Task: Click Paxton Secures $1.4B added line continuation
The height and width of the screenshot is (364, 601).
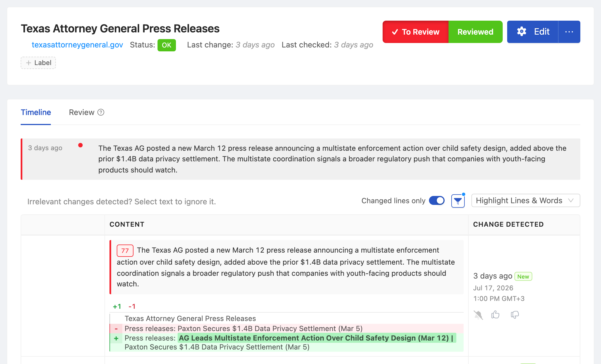Action: (217, 347)
